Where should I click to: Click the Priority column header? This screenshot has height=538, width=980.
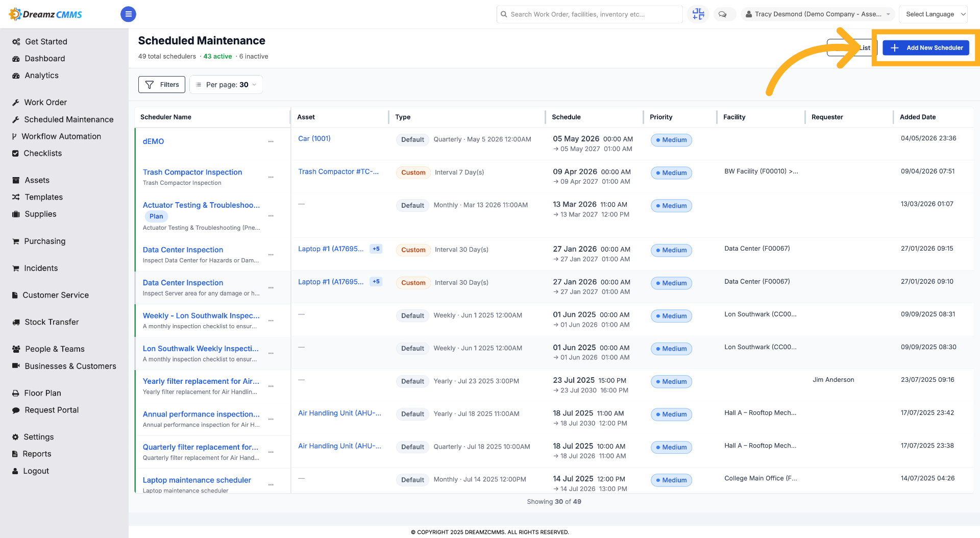click(x=661, y=117)
